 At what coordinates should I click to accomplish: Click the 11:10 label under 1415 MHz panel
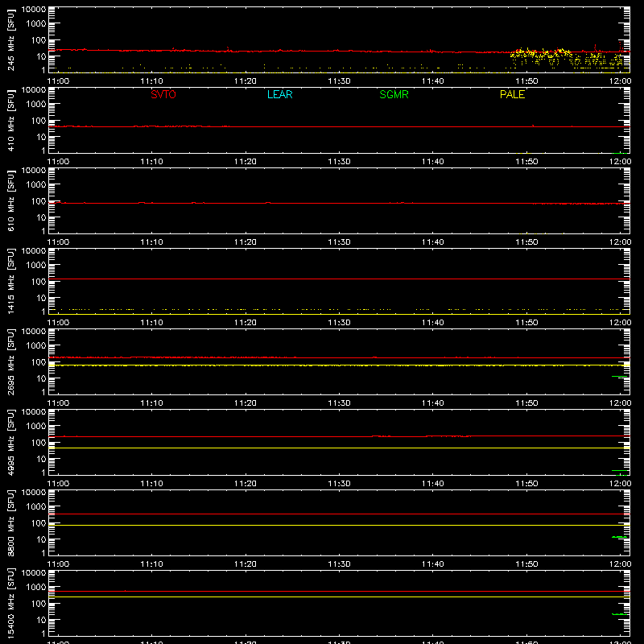(x=151, y=323)
